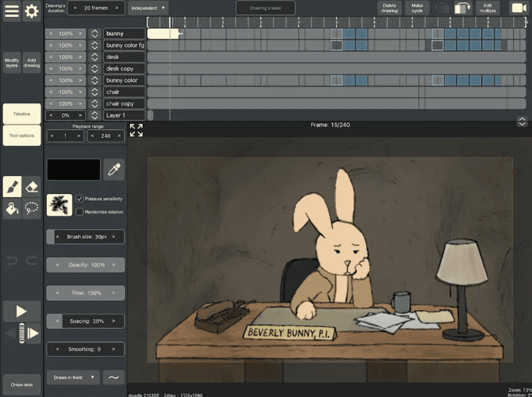
Task: Click the Flow 100% slider
Action: point(86,293)
